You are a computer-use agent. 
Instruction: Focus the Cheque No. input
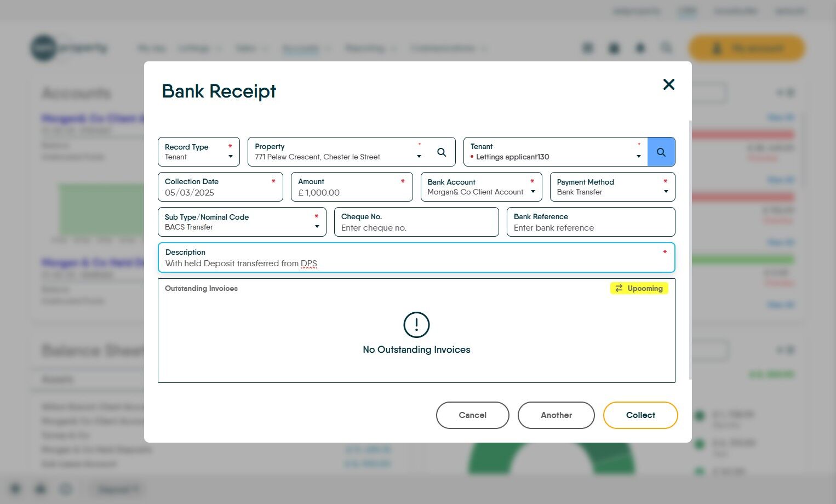coord(416,222)
